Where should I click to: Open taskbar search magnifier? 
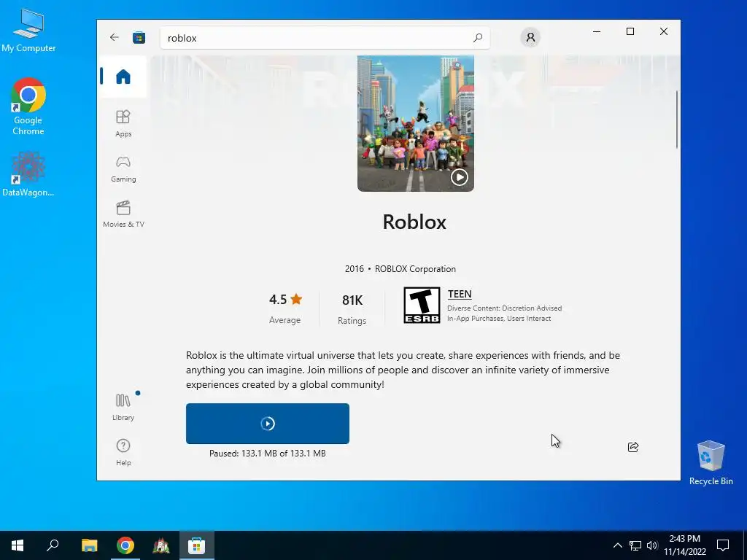53,545
